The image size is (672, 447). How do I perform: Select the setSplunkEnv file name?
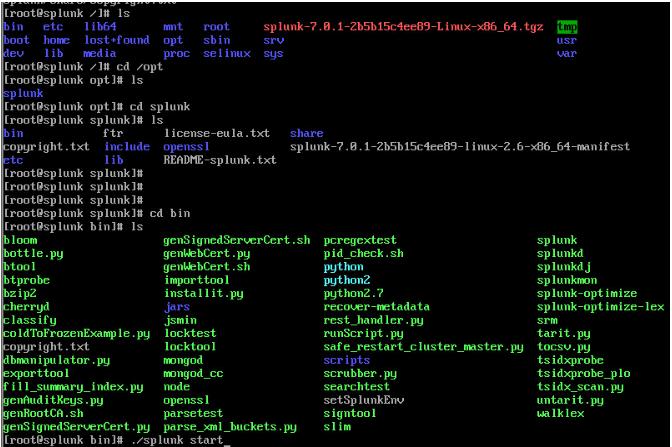363,400
